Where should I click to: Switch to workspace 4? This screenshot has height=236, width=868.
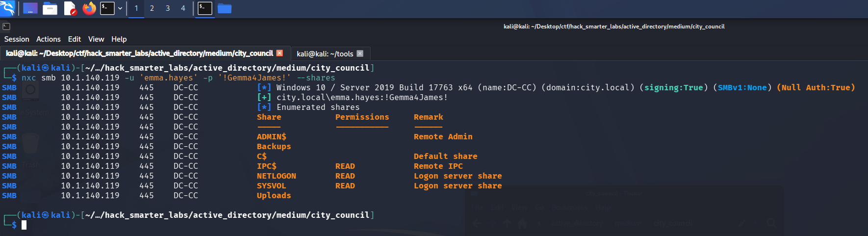pyautogui.click(x=183, y=8)
